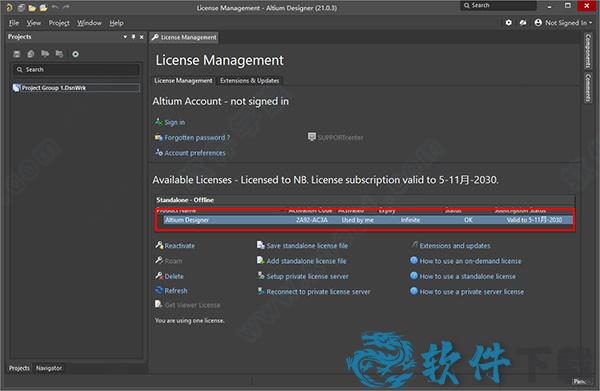The width and height of the screenshot is (600, 391).
Task: Open the View menu
Action: coord(34,23)
